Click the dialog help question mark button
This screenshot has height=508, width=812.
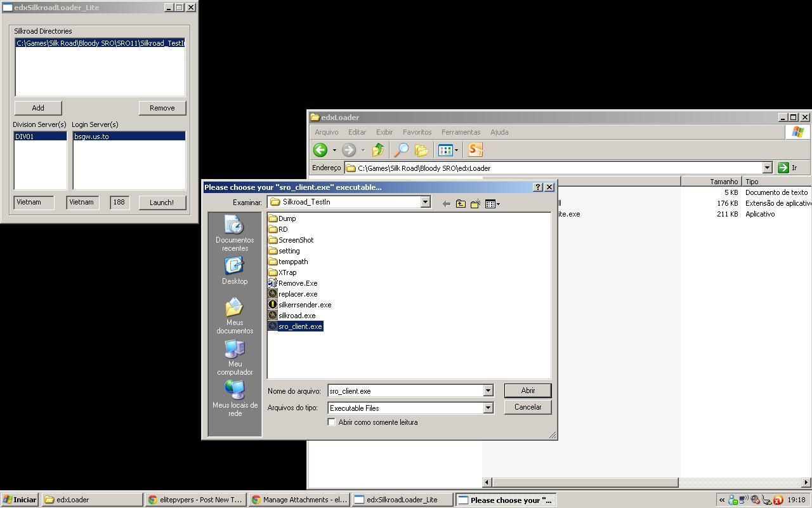point(538,187)
